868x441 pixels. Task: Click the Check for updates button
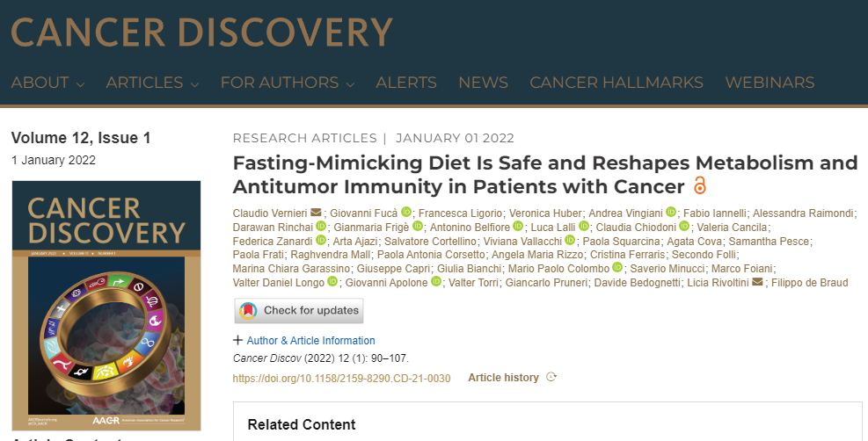[x=299, y=311]
